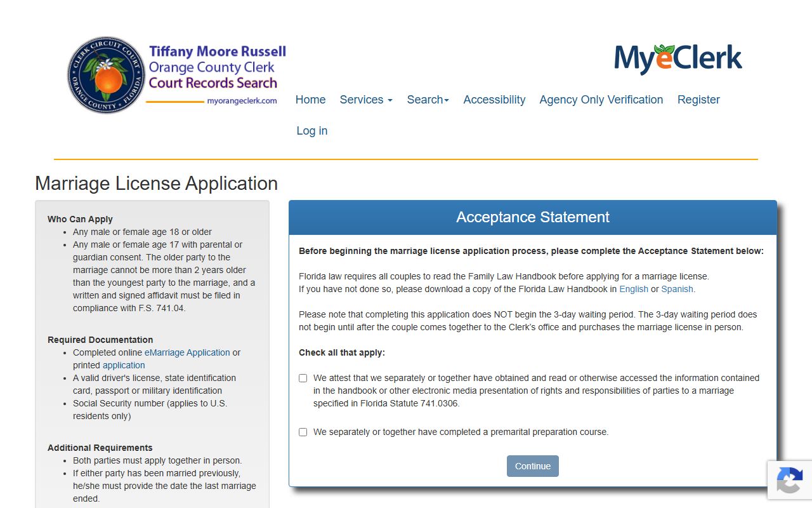The image size is (812, 508).
Task: Open the printed application link
Action: pos(124,365)
